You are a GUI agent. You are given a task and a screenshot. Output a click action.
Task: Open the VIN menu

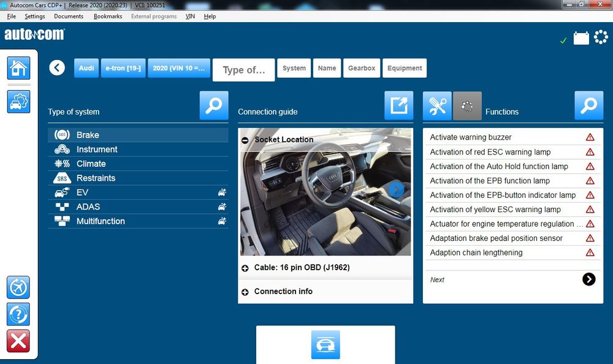coord(190,17)
